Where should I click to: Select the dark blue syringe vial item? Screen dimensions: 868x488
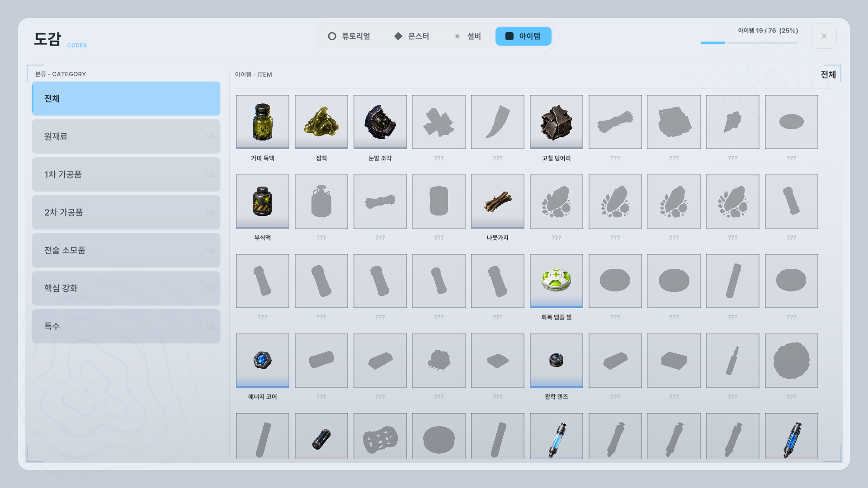[x=791, y=436]
